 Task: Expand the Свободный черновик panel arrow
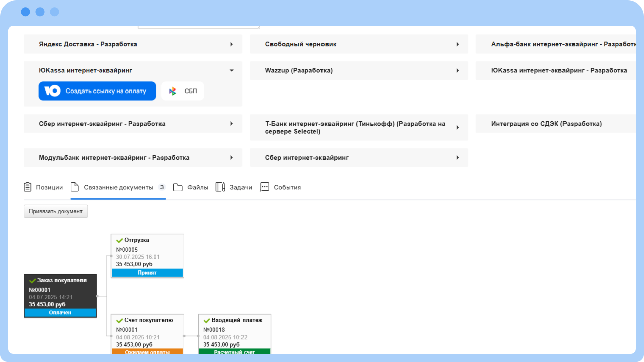click(x=458, y=44)
